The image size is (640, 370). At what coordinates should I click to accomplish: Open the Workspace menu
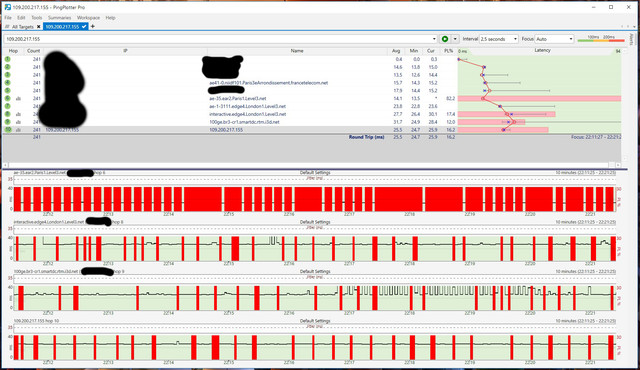click(89, 18)
